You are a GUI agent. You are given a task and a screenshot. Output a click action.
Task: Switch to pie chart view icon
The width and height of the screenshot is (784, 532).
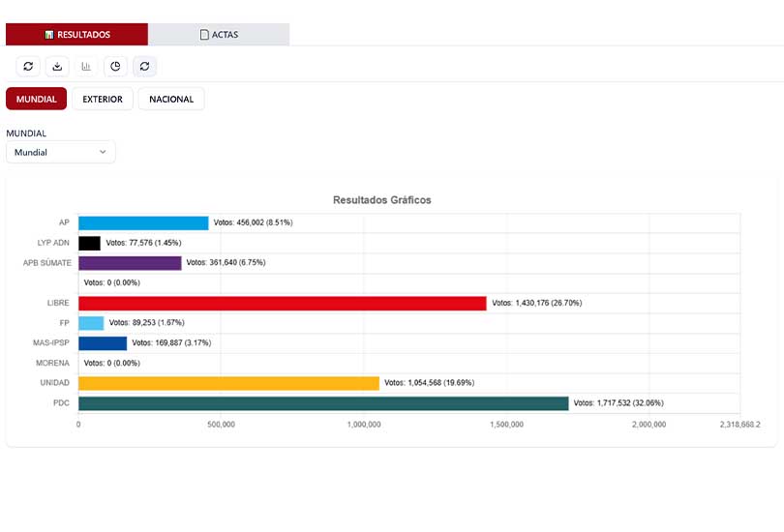point(115,66)
